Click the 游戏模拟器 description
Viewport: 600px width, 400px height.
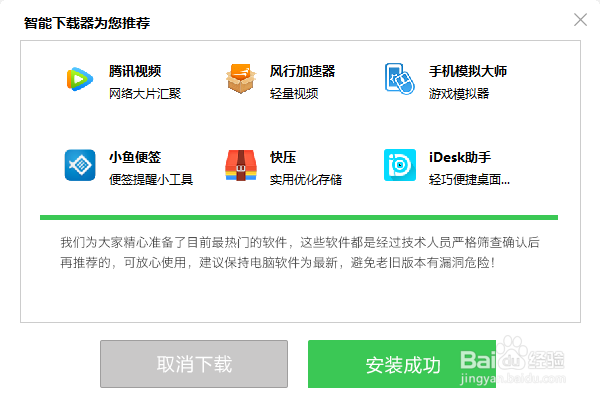(459, 93)
